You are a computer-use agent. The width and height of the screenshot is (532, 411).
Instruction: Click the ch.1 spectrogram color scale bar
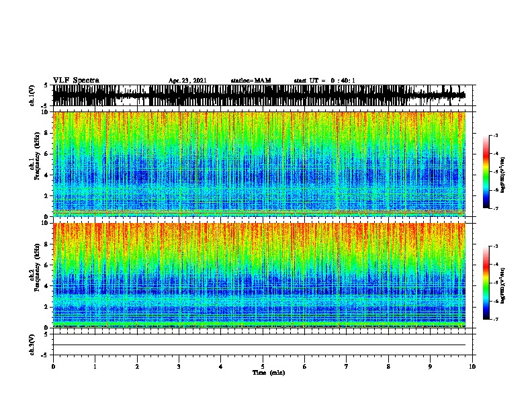click(x=486, y=172)
